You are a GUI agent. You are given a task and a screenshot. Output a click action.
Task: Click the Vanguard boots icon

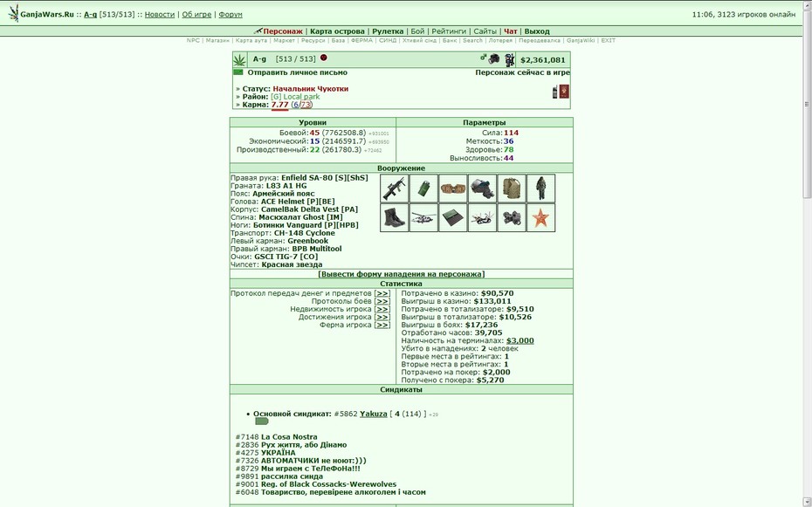(x=394, y=218)
